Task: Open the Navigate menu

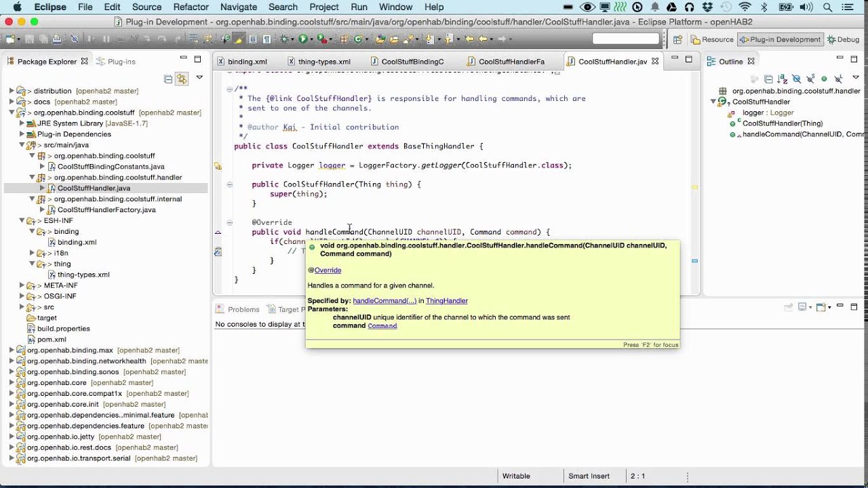Action: [239, 7]
